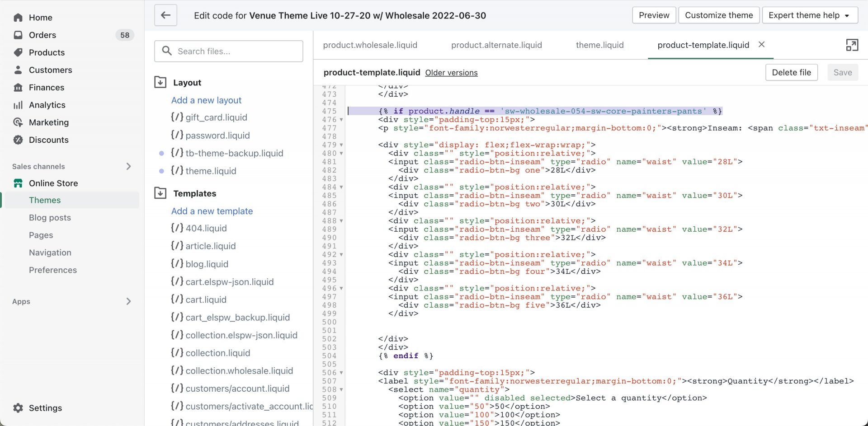The image size is (868, 426).
Task: Click the Orders count badge 58
Action: pos(125,35)
